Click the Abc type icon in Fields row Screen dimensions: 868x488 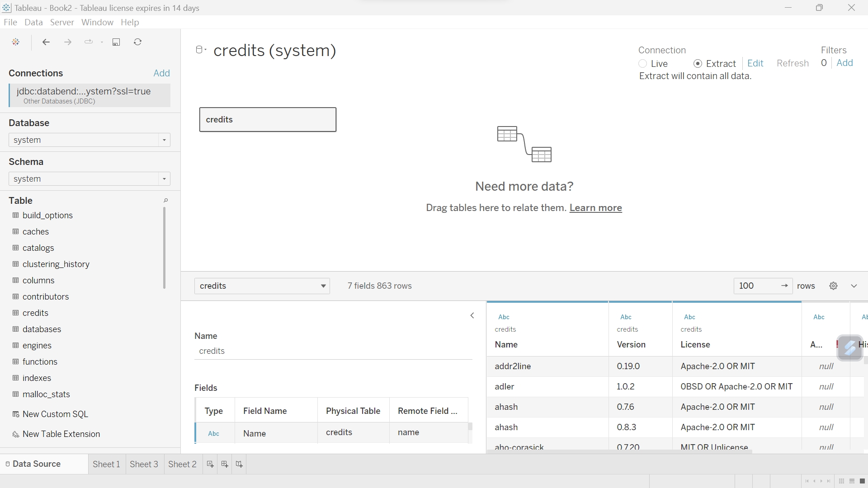(213, 434)
